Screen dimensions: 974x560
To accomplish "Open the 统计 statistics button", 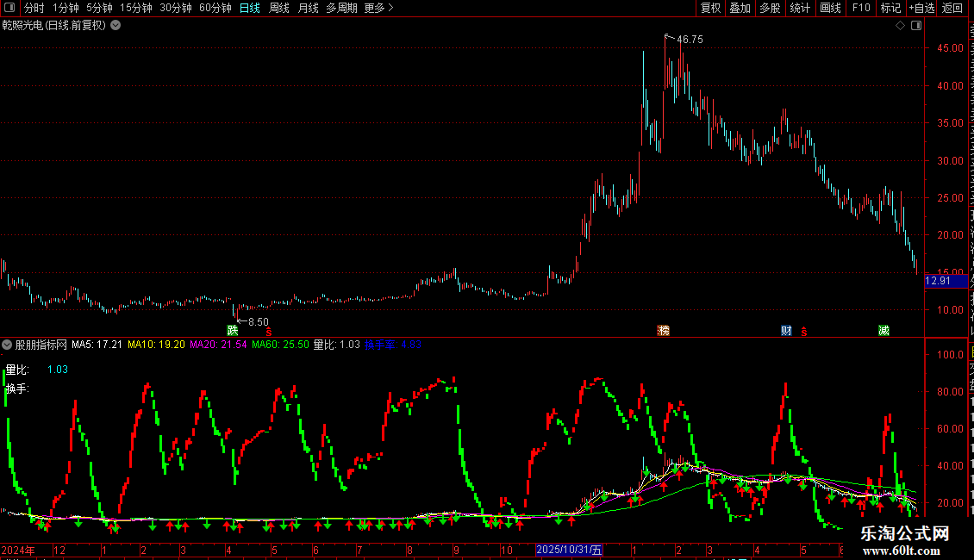I will pos(800,8).
